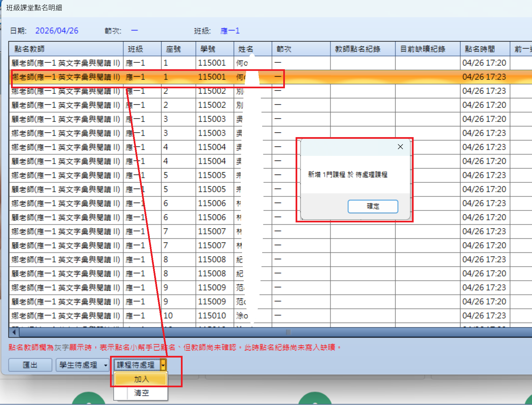
Task: Close the 新增1門課程 message dialog with X
Action: coord(400,146)
